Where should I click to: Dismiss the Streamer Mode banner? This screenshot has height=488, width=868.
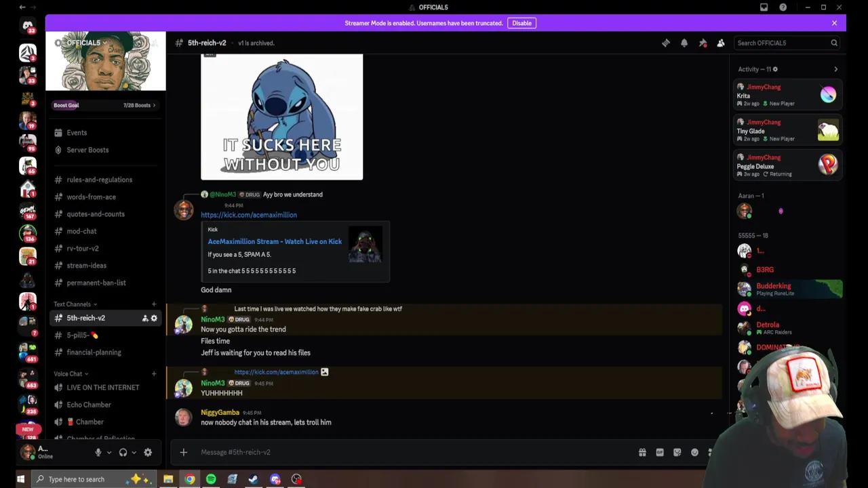pyautogui.click(x=834, y=23)
